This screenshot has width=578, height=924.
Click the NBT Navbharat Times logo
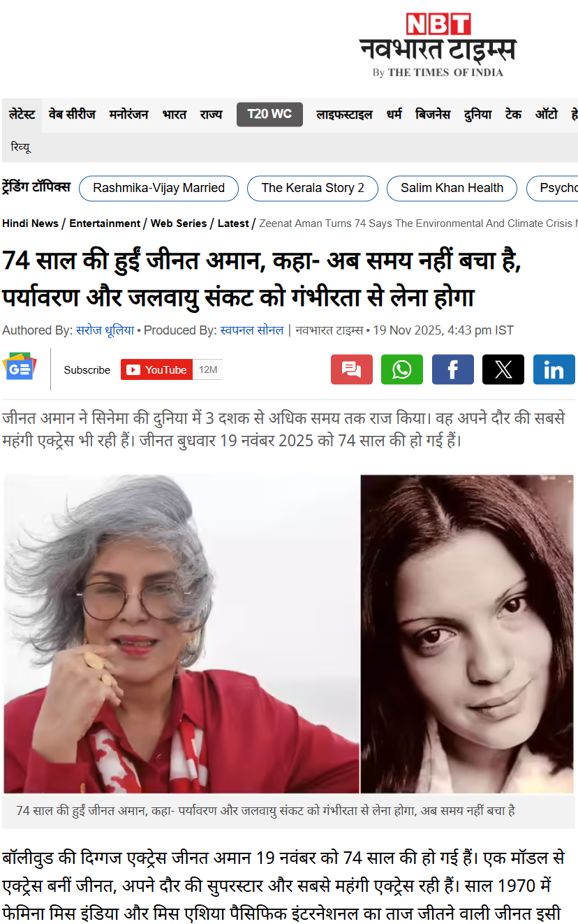click(x=438, y=45)
